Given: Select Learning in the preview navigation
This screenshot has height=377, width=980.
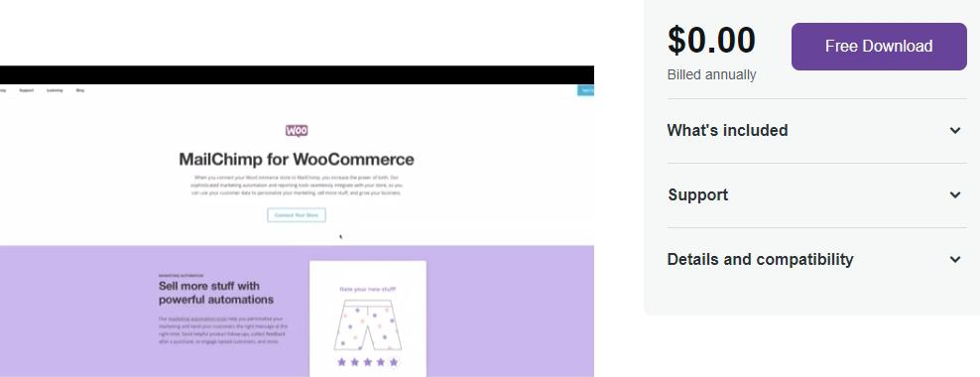Looking at the screenshot, I should pos(55,90).
